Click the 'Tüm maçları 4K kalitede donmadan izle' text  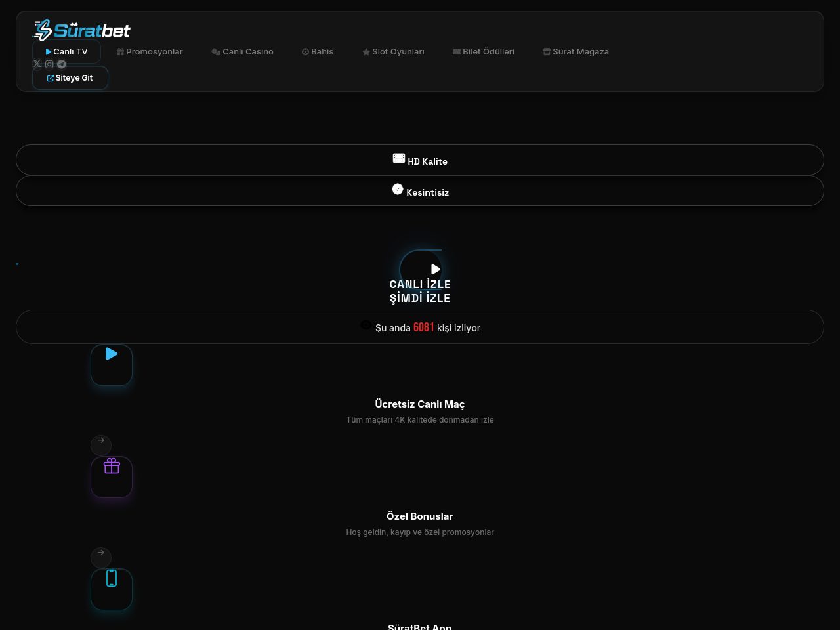click(420, 419)
